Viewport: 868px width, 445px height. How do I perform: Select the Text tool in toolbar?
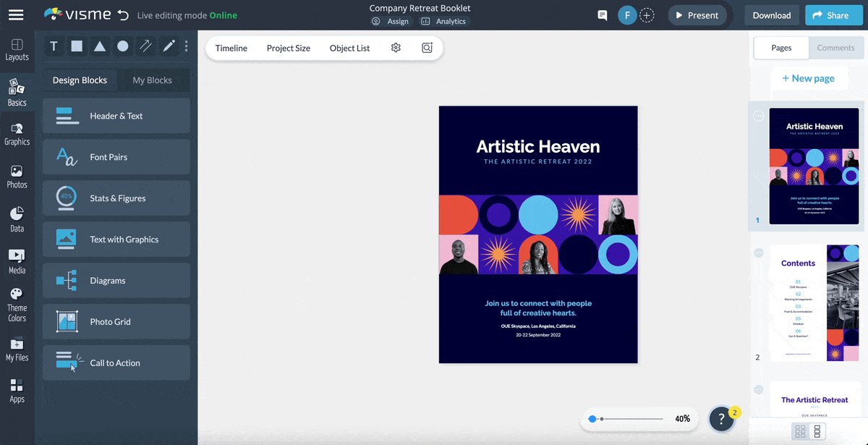[x=54, y=46]
